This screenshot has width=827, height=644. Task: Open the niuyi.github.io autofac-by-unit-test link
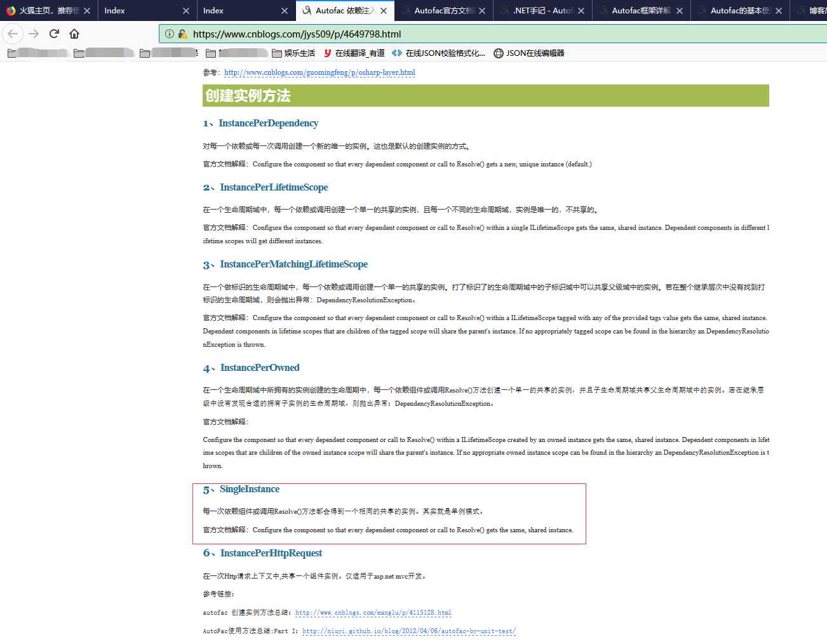(409, 631)
